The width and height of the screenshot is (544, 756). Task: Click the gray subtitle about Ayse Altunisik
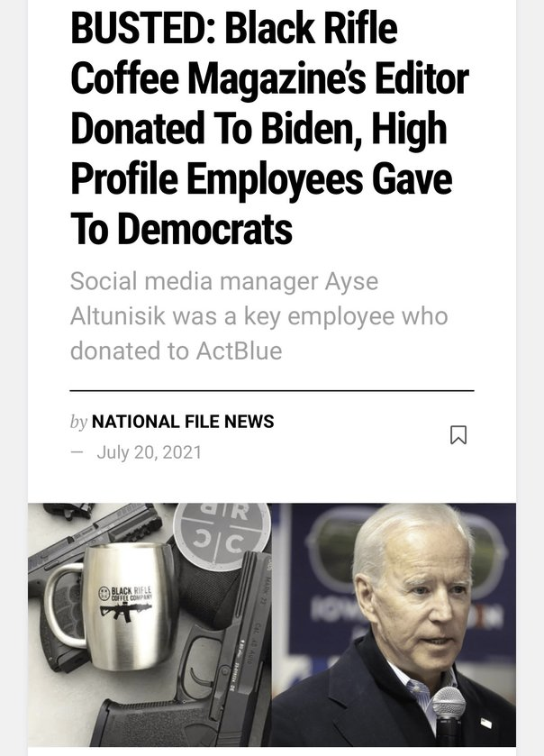tap(258, 315)
